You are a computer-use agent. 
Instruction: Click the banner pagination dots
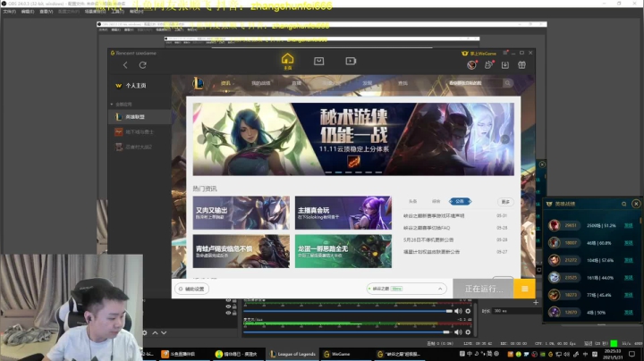coord(353,172)
